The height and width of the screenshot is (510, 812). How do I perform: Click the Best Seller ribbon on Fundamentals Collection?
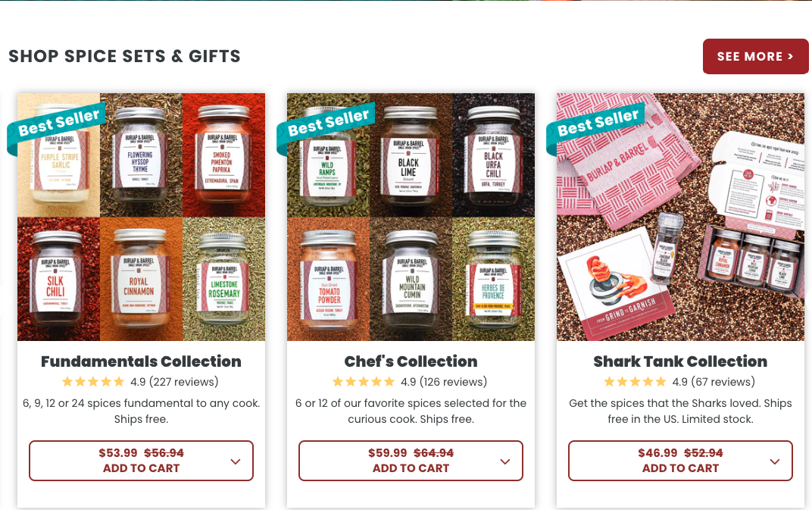[57, 126]
